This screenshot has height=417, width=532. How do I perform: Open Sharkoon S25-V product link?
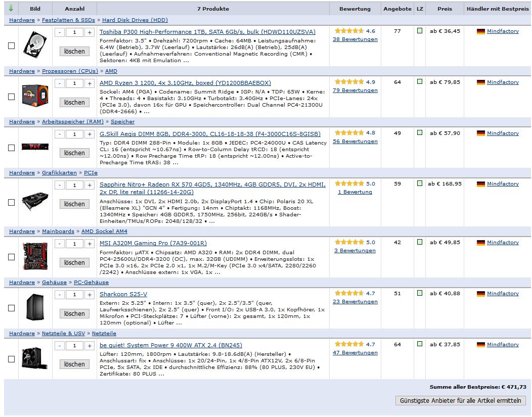tap(123, 294)
